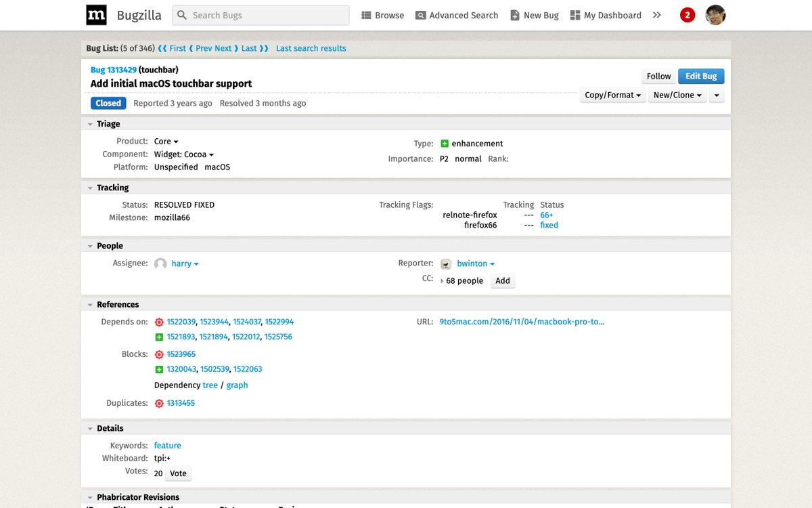The height and width of the screenshot is (508, 812).
Task: Click red defect icon beside blocked 1523965
Action: (159, 355)
